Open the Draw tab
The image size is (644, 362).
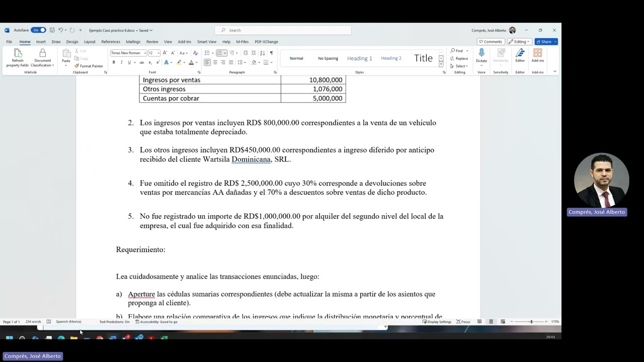point(56,42)
